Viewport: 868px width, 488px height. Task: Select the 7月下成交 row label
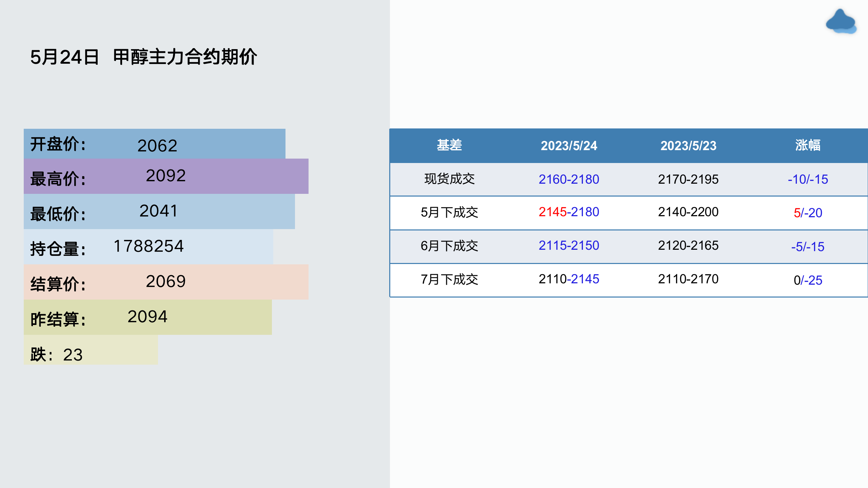tap(449, 280)
